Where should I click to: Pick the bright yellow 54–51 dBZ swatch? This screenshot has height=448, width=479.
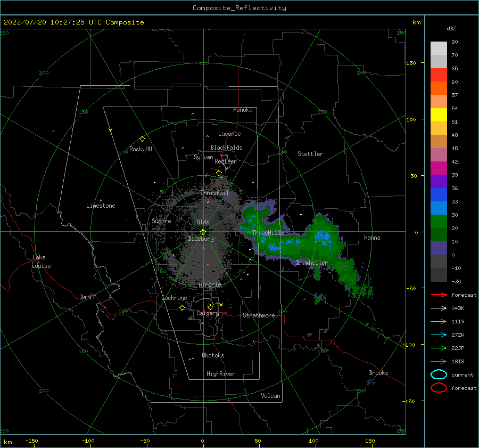point(439,115)
